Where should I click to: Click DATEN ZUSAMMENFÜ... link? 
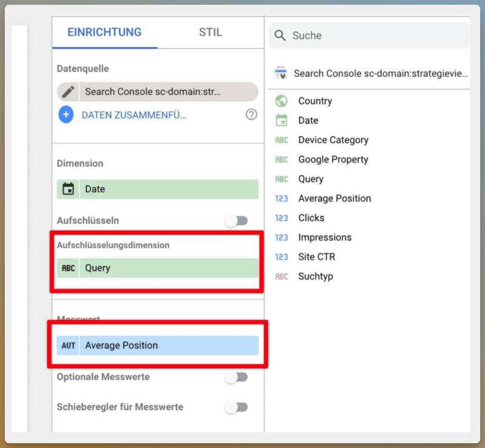134,115
